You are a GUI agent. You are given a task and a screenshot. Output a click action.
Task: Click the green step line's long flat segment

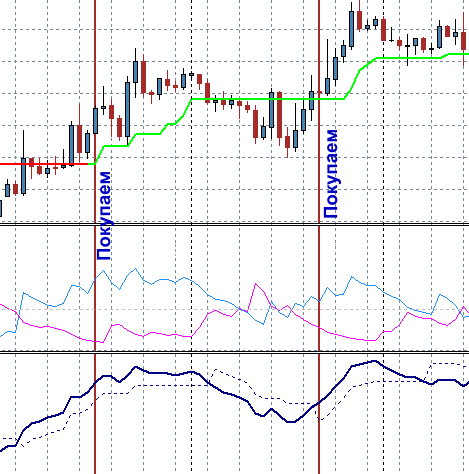(x=268, y=99)
